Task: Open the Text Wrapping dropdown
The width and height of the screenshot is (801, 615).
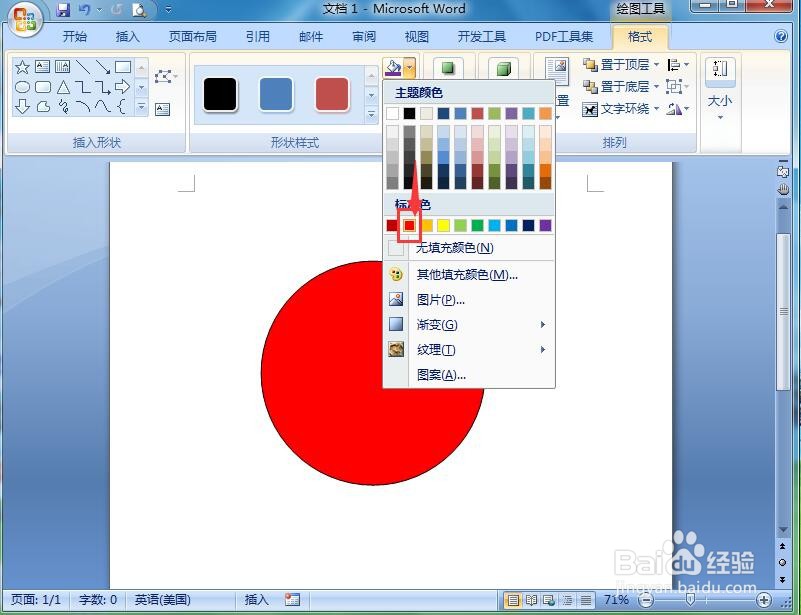Action: [x=656, y=109]
